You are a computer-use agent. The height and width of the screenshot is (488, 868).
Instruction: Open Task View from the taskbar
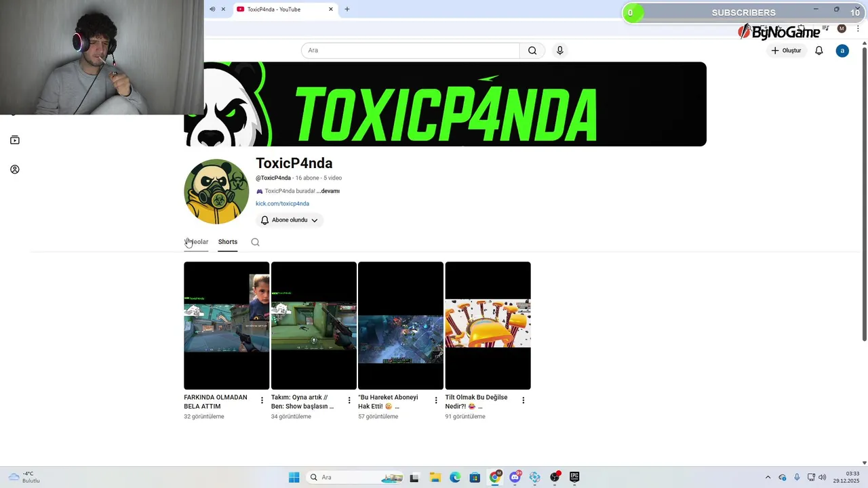point(414,477)
